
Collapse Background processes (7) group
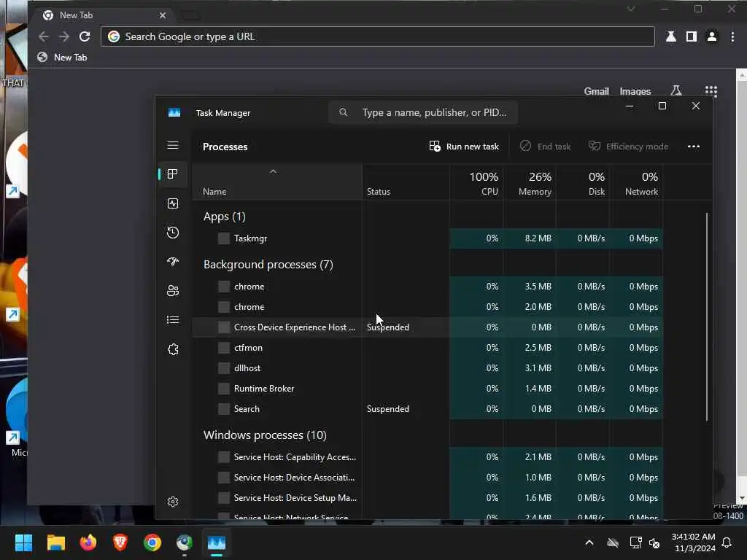(268, 265)
